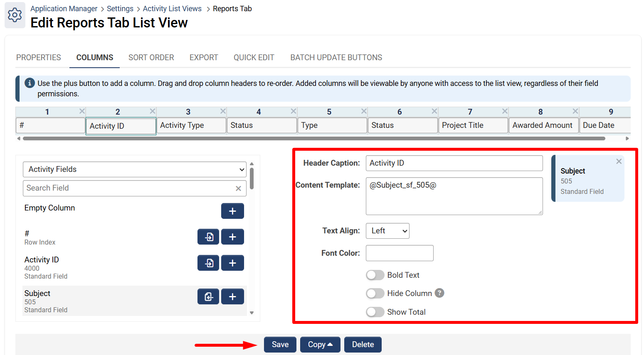
Task: Insert Row Index field into template
Action: (x=208, y=237)
